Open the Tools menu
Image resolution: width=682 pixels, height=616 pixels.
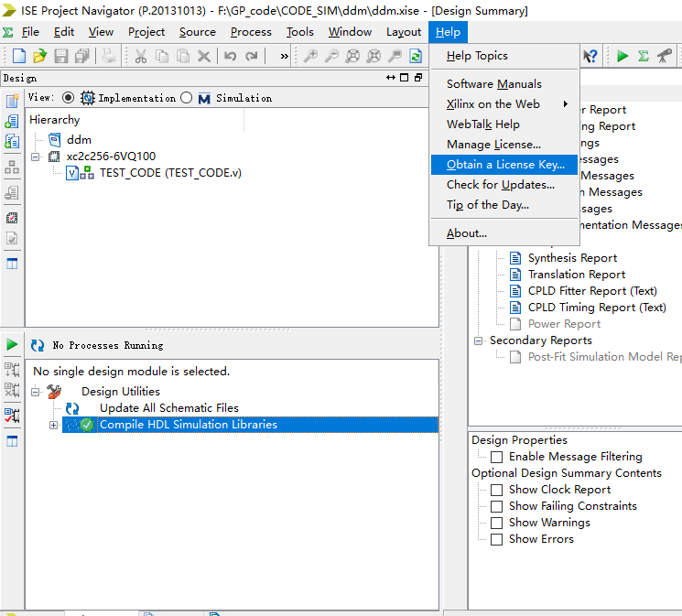pyautogui.click(x=299, y=32)
